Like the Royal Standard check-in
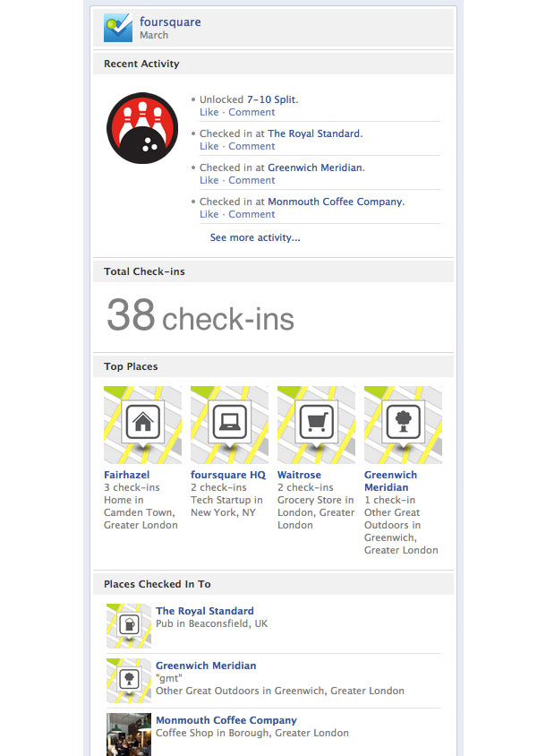The height and width of the screenshot is (756, 537). pyautogui.click(x=209, y=146)
